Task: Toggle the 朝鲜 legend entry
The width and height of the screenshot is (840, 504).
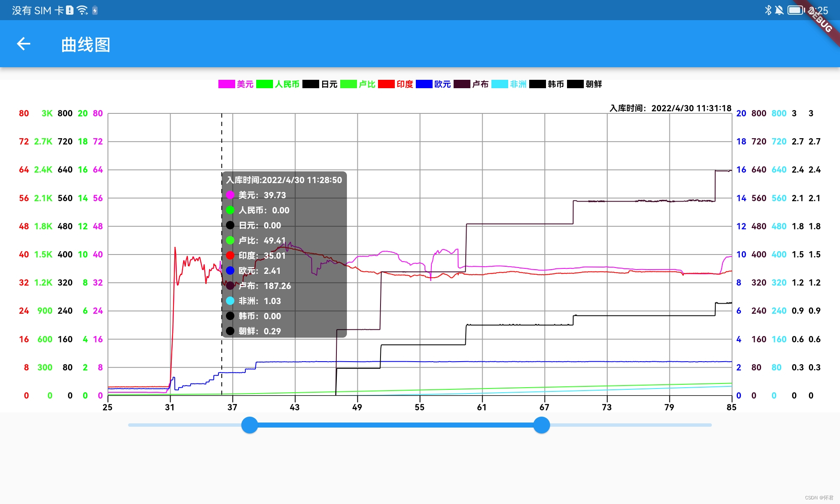Action: tap(593, 84)
